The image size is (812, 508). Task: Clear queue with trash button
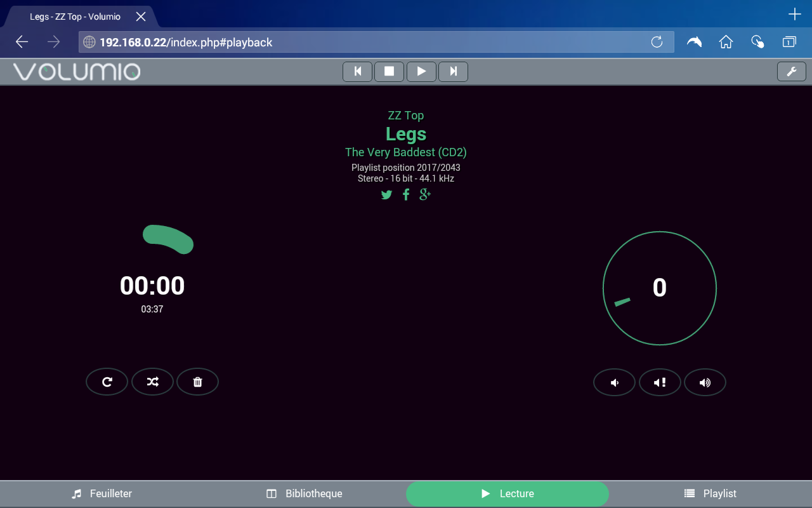(x=197, y=382)
